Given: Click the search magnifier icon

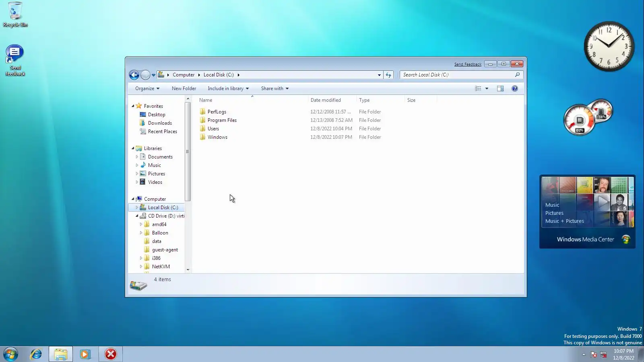Looking at the screenshot, I should point(517,75).
